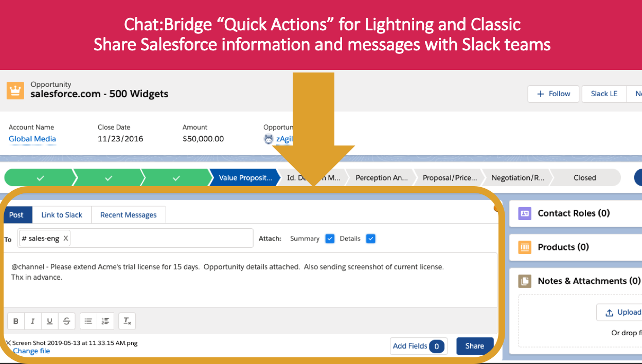Click the Opportunity crown icon in the header
This screenshot has height=364, width=642.
(14, 90)
